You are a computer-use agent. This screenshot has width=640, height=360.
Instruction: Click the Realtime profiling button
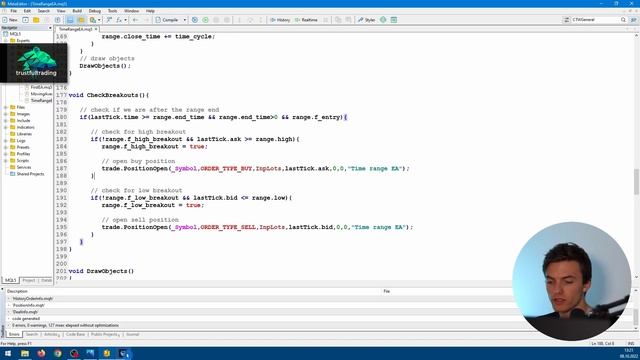306,20
